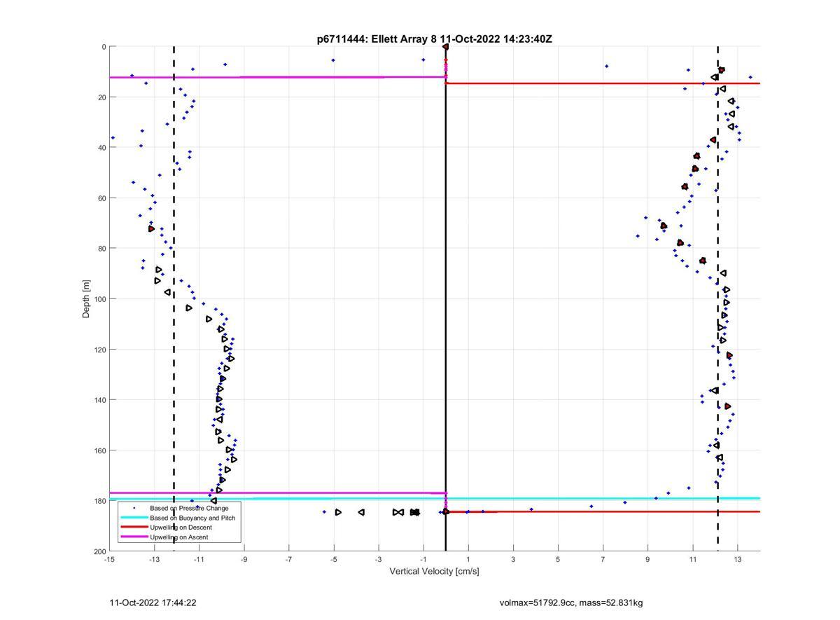Click the depth tick label '200'
The image size is (840, 620).
click(x=99, y=551)
